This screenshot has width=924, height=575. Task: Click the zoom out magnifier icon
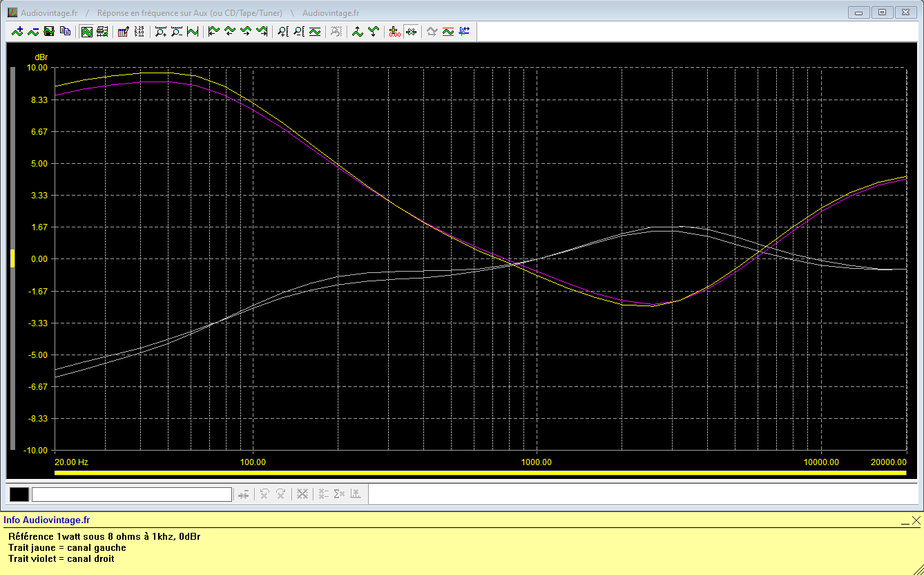point(177,31)
